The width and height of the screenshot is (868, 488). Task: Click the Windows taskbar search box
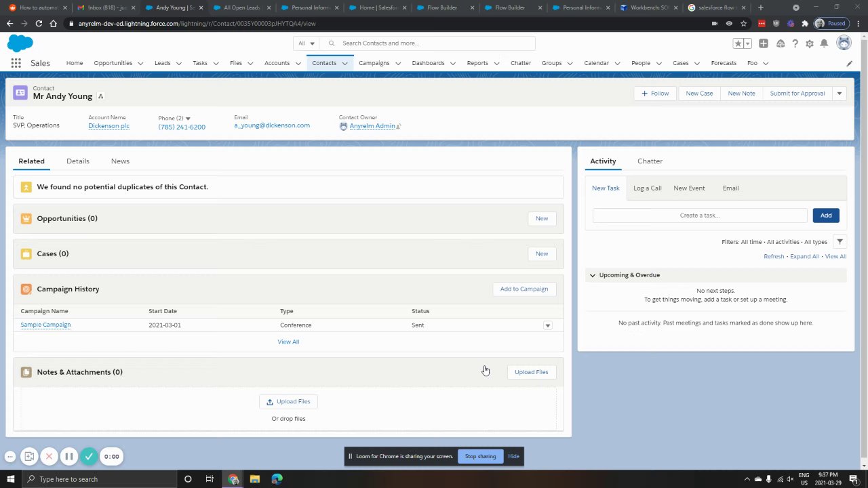[98, 479]
